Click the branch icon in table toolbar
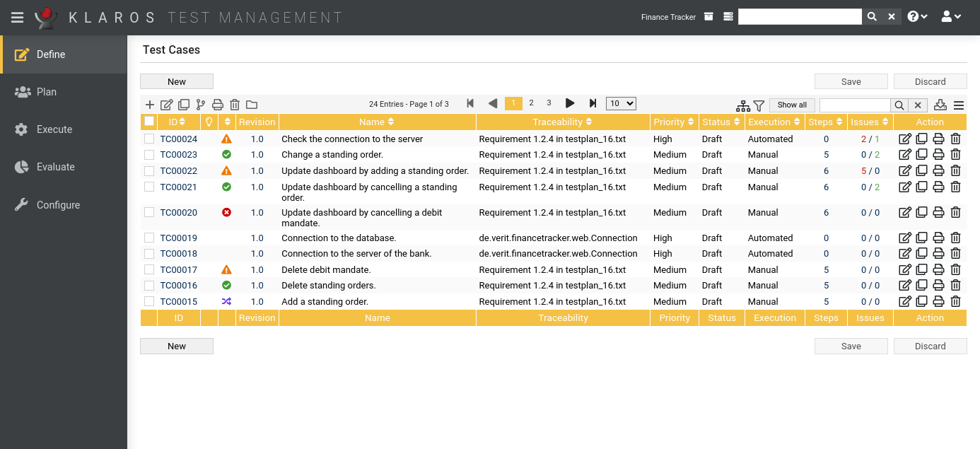This screenshot has width=980, height=449. [x=201, y=105]
